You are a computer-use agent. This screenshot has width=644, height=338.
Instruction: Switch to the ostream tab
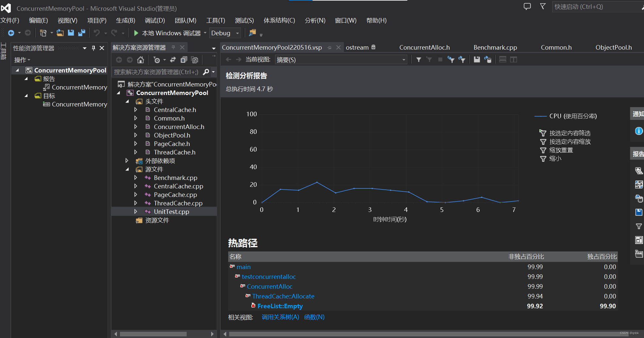[x=357, y=47]
